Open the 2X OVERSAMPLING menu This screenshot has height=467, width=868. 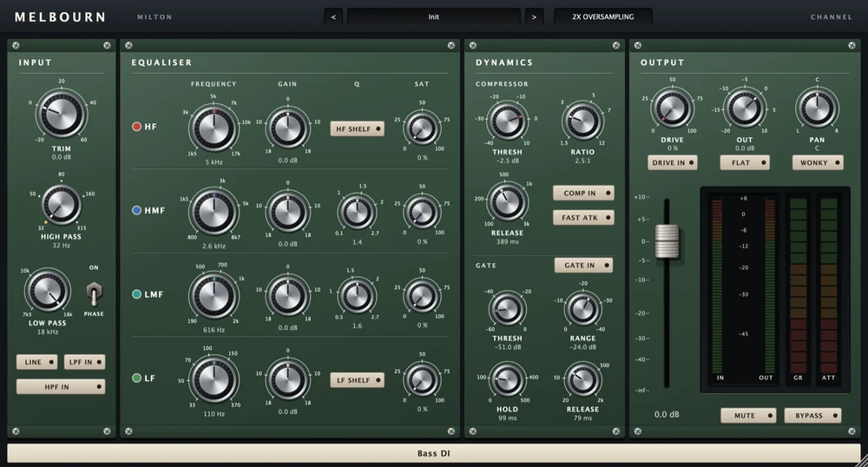[603, 17]
